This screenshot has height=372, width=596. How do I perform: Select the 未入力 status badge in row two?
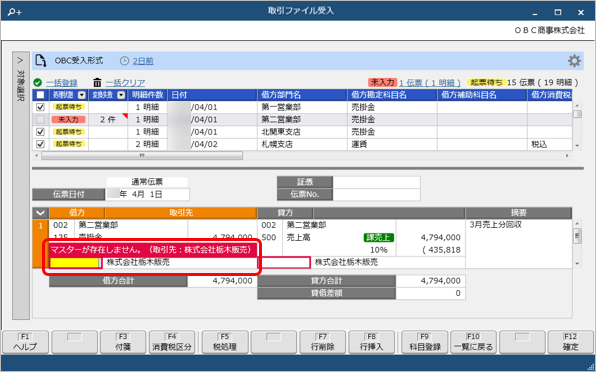click(68, 120)
